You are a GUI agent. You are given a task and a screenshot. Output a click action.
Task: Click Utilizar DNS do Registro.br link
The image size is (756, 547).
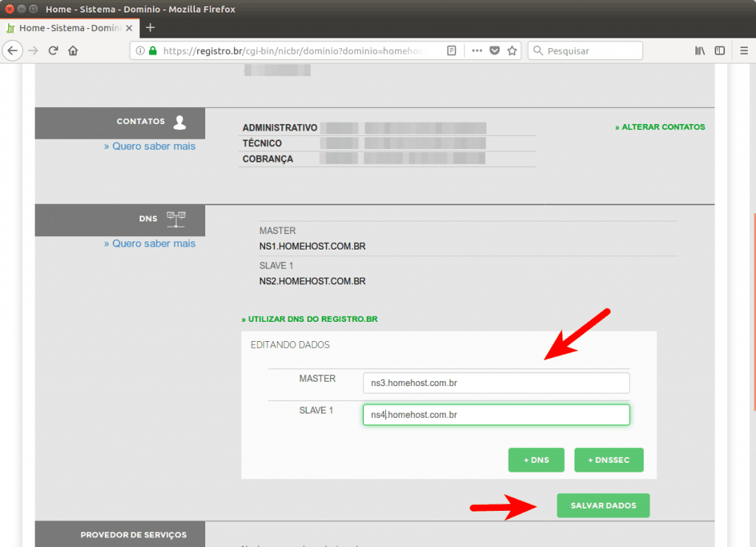[309, 319]
